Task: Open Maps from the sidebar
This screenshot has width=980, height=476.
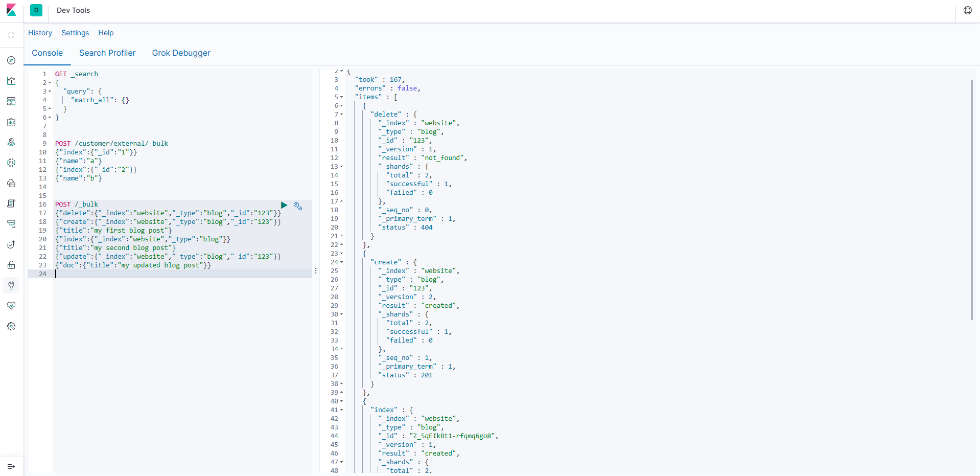Action: pyautogui.click(x=11, y=142)
